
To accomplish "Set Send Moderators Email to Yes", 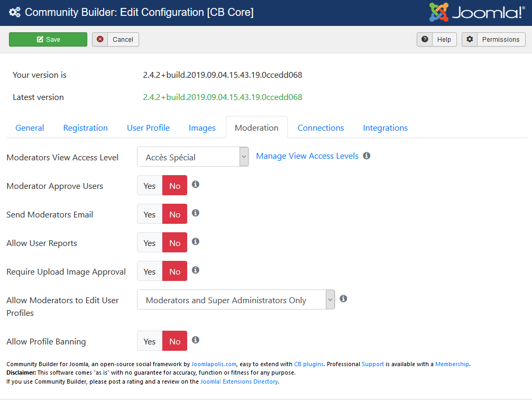I will (x=150, y=214).
